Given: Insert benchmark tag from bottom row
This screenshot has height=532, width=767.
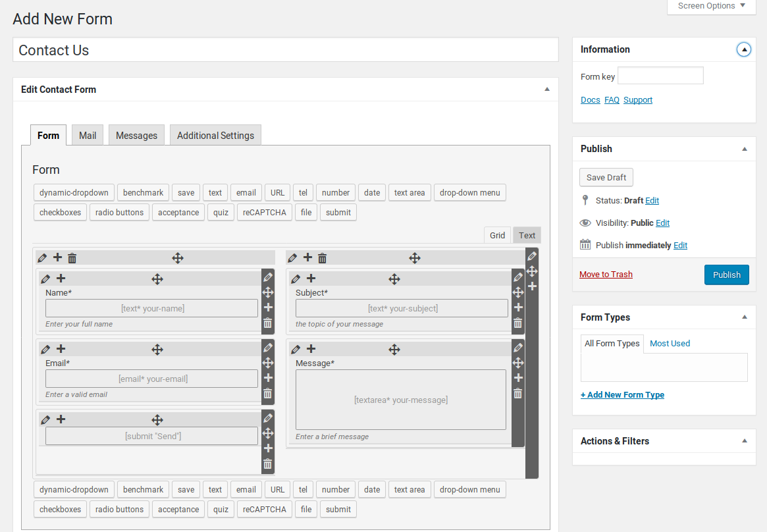Looking at the screenshot, I should (144, 489).
